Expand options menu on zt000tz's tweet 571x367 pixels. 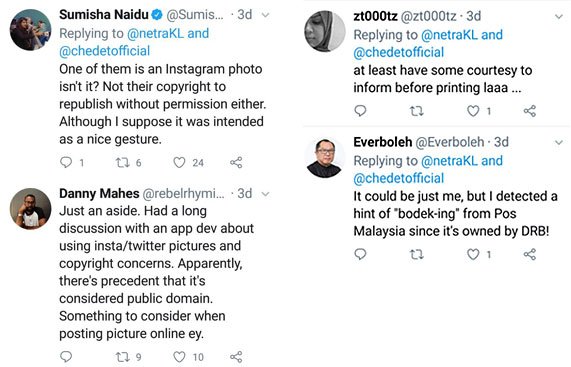(x=559, y=16)
